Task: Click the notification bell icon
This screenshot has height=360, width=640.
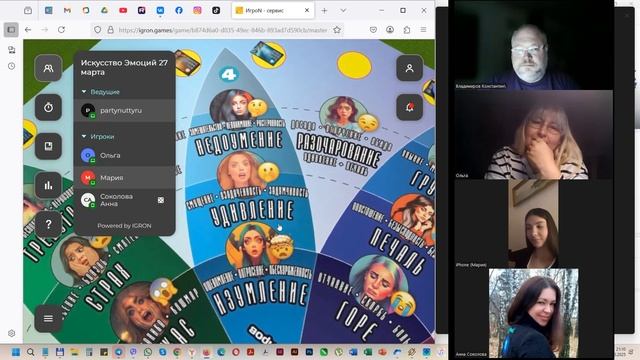Action: tap(409, 107)
